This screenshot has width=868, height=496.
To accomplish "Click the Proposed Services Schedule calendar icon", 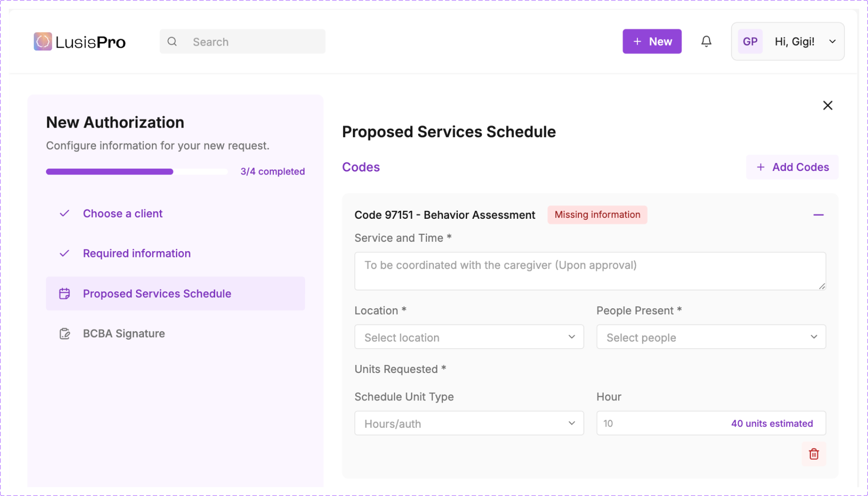I will coord(65,294).
